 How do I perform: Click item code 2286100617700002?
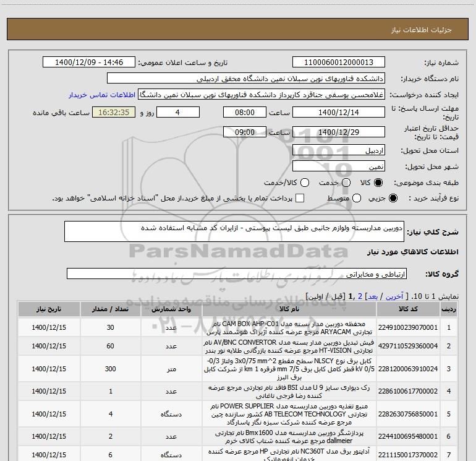tap(408, 392)
